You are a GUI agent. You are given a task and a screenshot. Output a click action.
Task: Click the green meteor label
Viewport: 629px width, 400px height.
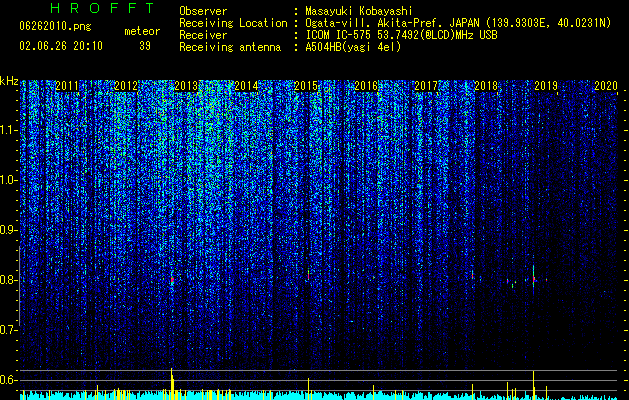142,31
